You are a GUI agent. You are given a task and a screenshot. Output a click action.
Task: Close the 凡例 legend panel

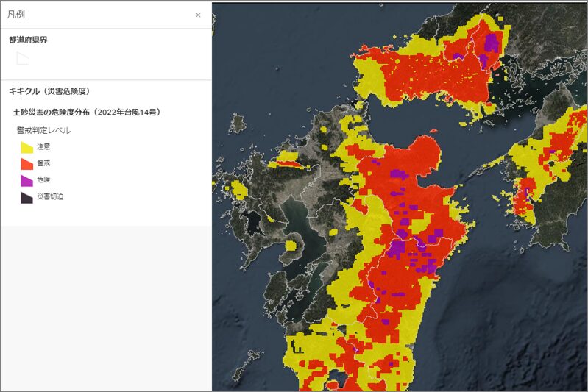pyautogui.click(x=198, y=15)
